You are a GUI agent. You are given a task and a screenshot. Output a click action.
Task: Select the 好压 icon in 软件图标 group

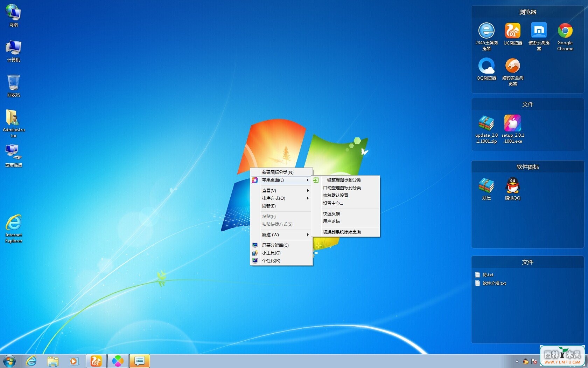(x=486, y=189)
